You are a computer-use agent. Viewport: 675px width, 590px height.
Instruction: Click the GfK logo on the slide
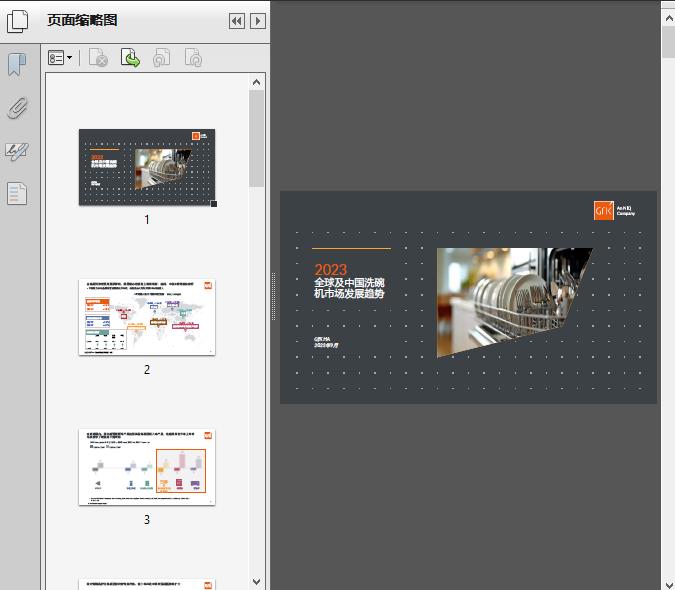pyautogui.click(x=604, y=210)
